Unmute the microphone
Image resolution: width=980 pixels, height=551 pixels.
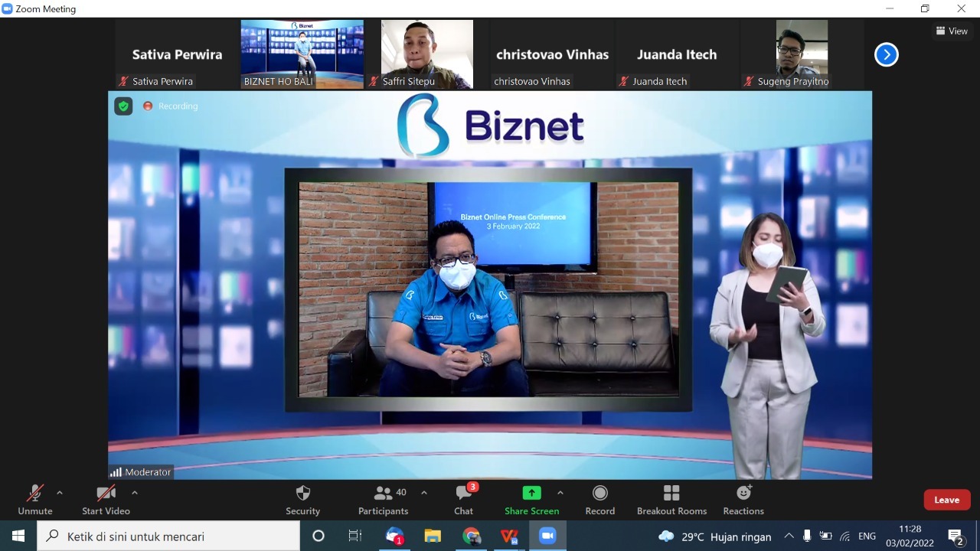pyautogui.click(x=35, y=500)
